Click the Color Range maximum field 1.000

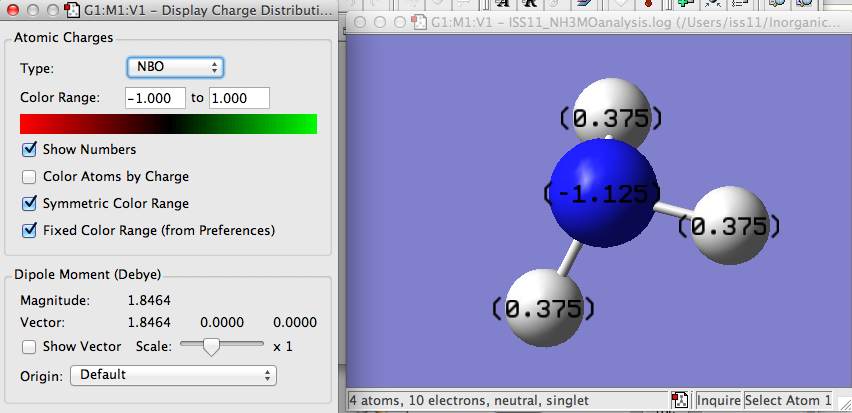[x=239, y=98]
